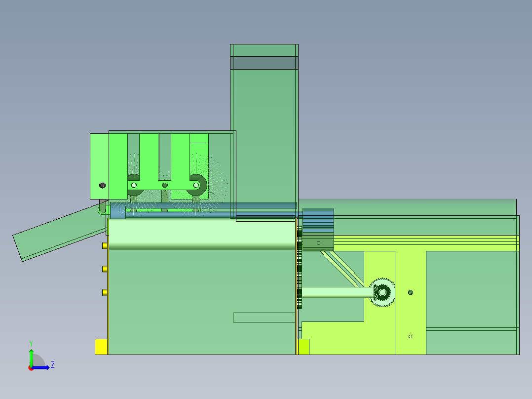Pick the bottom yellow peg on the left wall
The image size is (532, 399).
tap(105, 292)
